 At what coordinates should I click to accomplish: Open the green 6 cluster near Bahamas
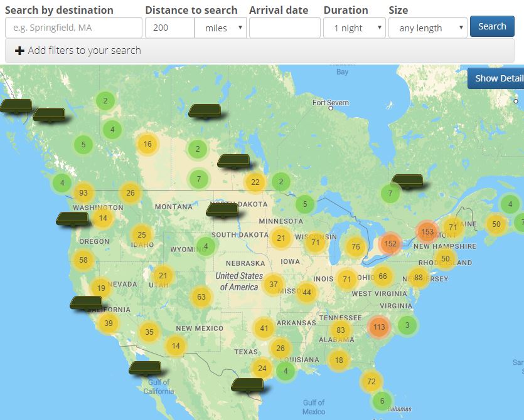(382, 401)
